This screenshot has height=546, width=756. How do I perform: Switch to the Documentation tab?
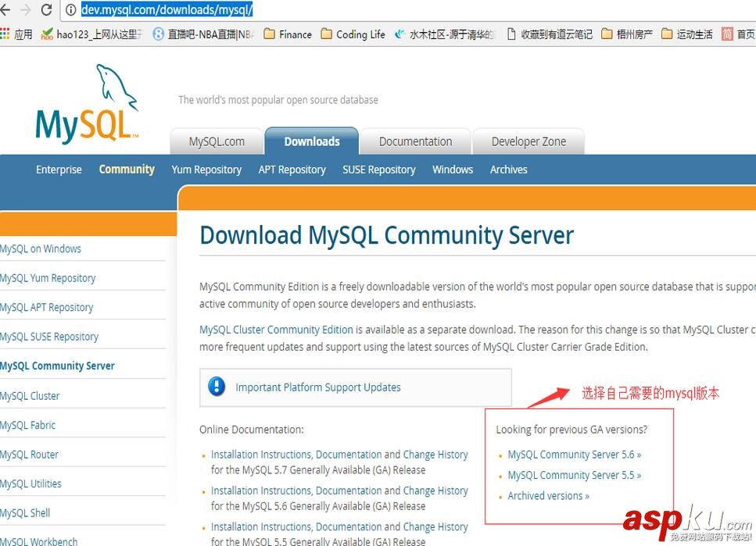[x=416, y=141]
